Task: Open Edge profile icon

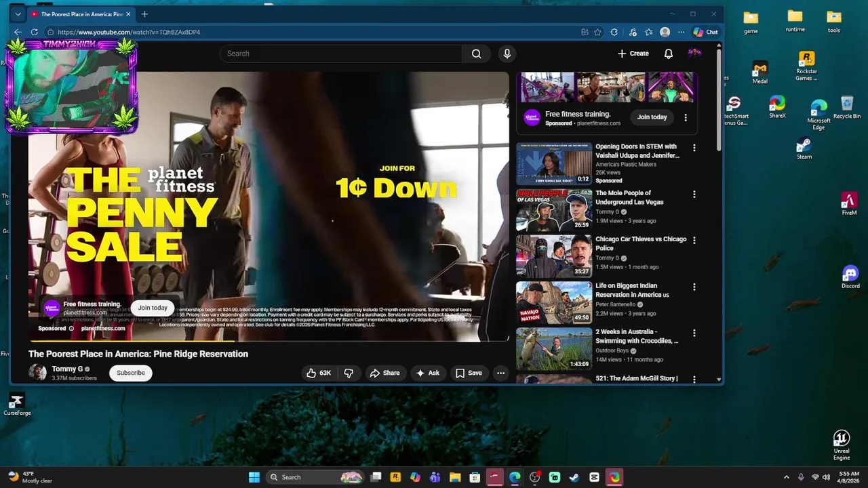Action: click(x=665, y=32)
